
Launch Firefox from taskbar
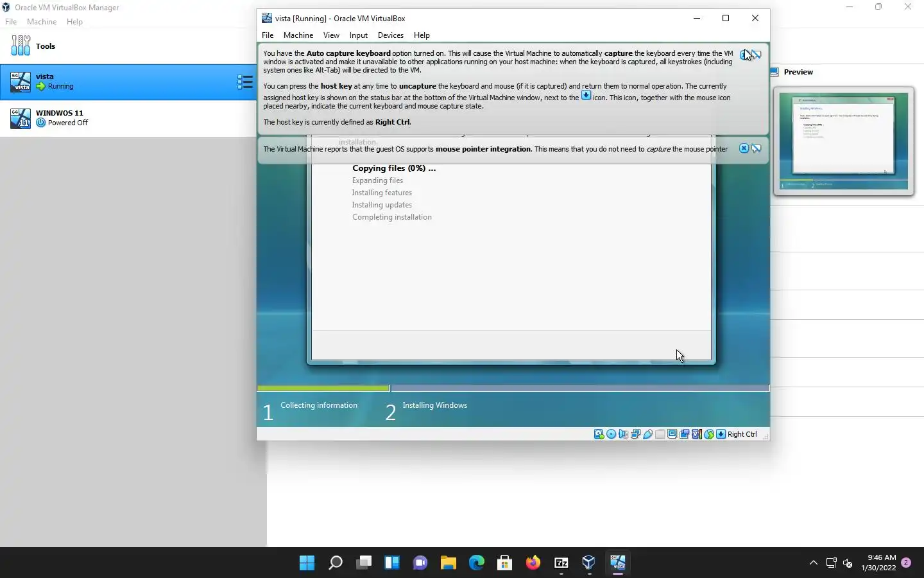click(533, 563)
